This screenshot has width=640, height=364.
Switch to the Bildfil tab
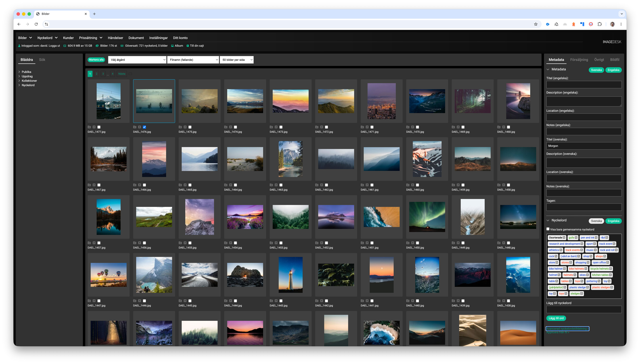tap(614, 59)
